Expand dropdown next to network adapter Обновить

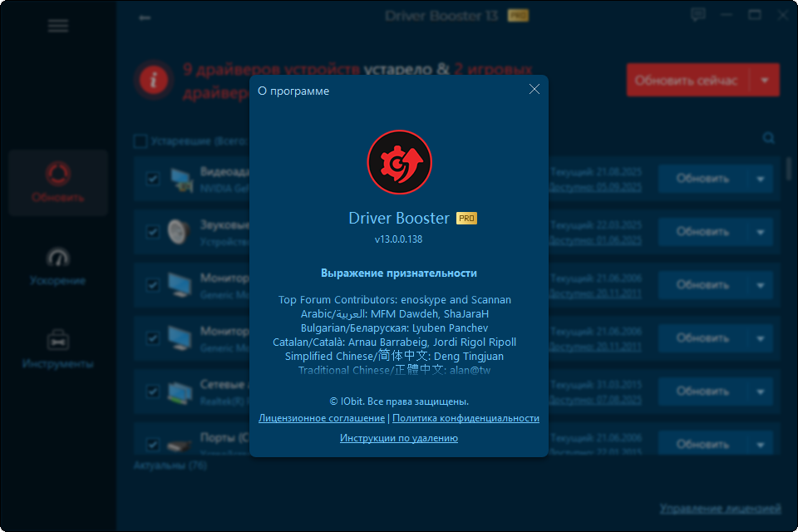[761, 391]
